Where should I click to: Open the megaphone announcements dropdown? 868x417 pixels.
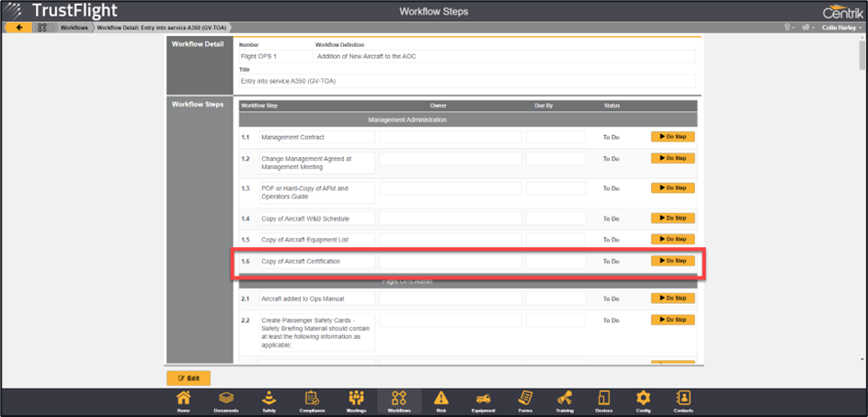(x=807, y=28)
